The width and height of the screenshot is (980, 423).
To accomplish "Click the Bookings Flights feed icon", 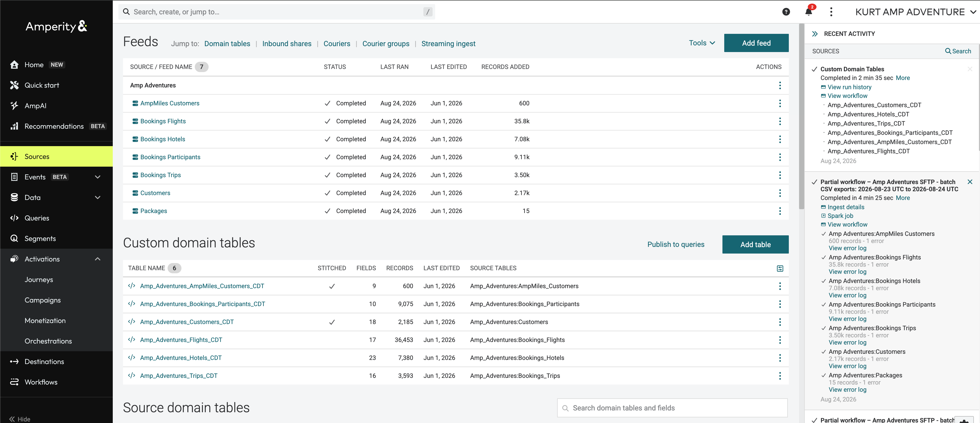I will [x=135, y=121].
